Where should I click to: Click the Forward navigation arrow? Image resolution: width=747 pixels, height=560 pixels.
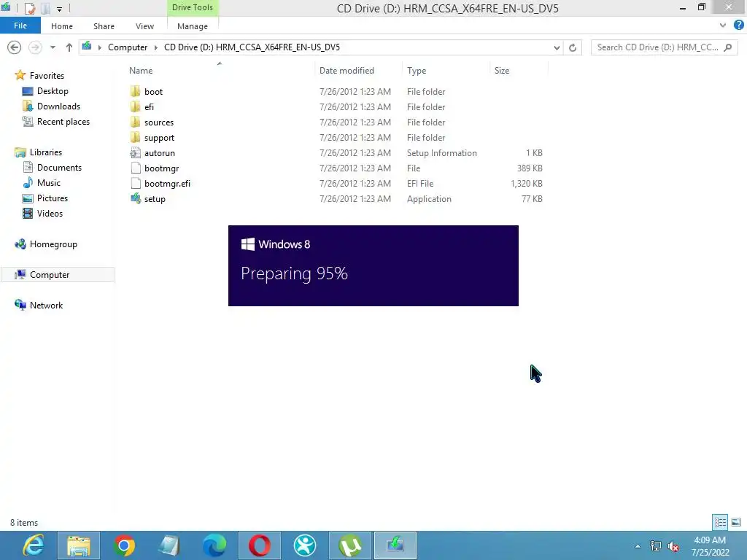[35, 47]
